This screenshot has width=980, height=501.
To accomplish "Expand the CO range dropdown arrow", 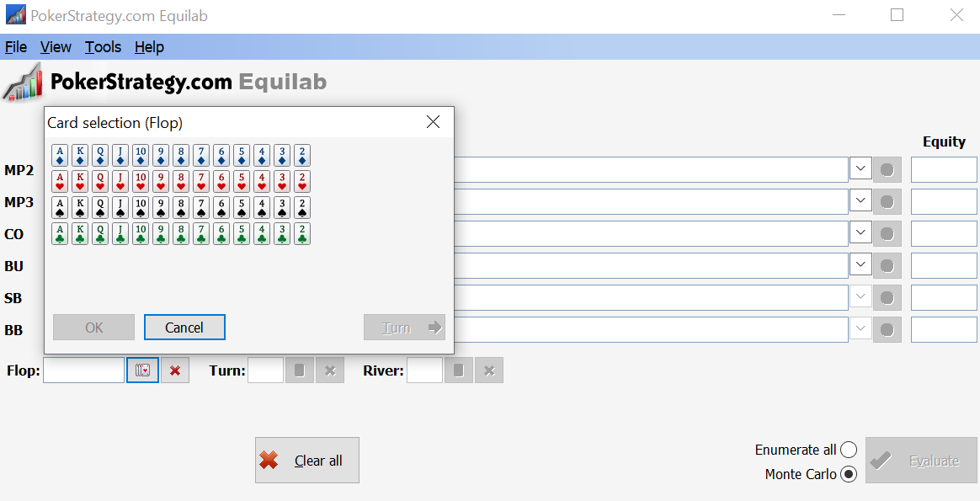I will tap(860, 232).
